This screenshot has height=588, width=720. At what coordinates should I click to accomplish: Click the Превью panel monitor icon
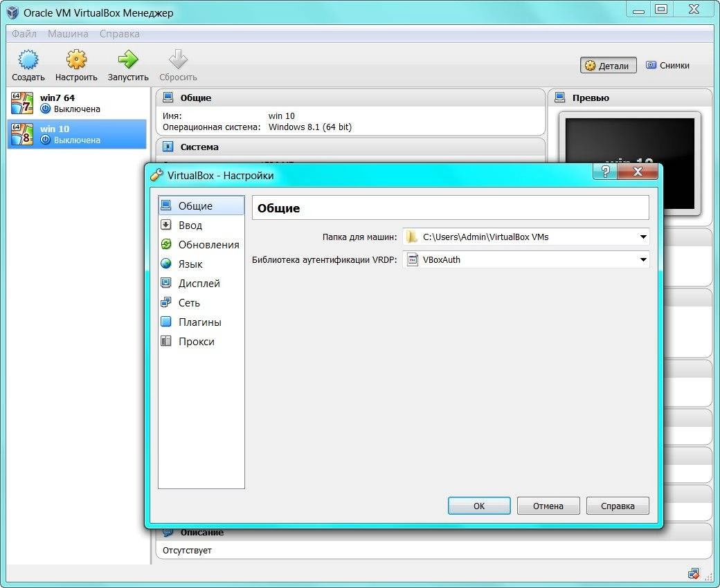(560, 98)
